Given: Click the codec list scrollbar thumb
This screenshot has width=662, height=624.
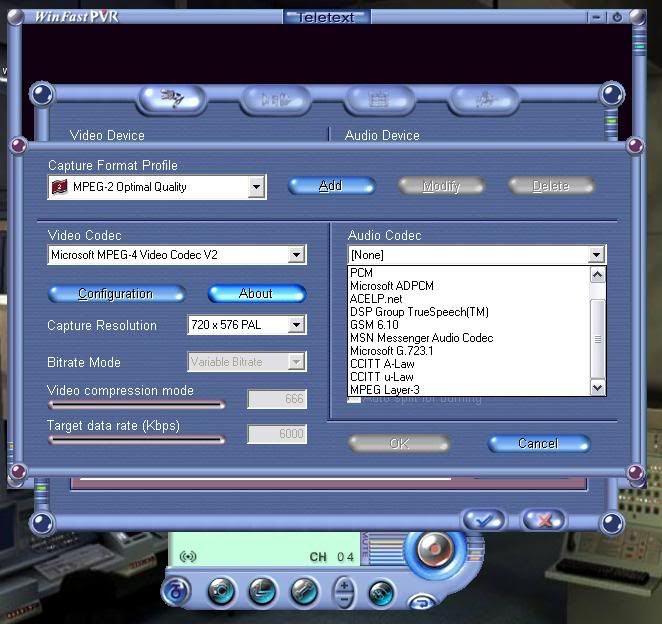Looking at the screenshot, I should coord(597,339).
